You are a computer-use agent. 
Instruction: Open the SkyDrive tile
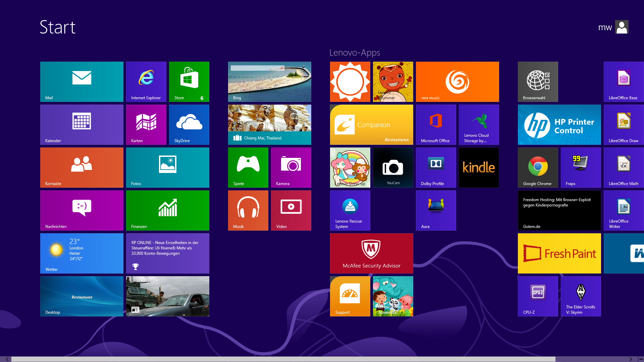189,124
